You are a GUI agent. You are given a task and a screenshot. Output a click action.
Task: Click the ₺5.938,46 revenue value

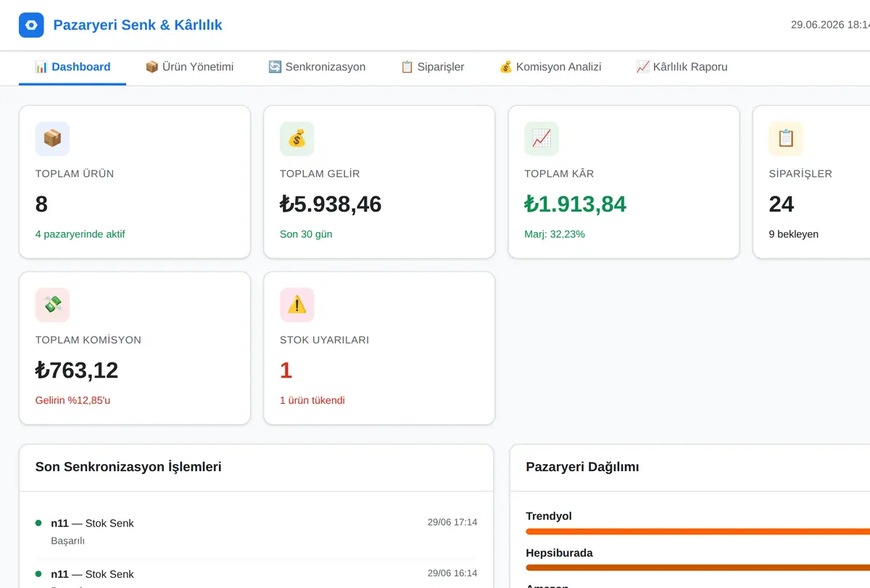pos(331,204)
